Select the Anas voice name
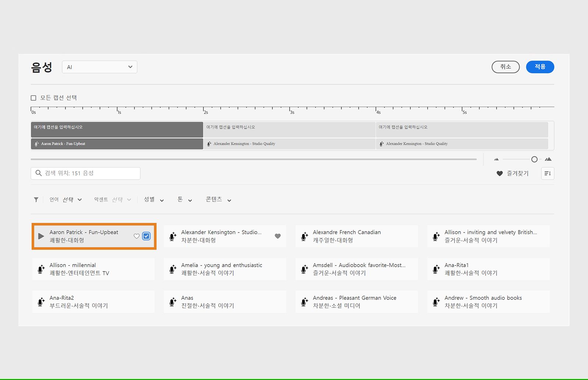This screenshot has height=380, width=588. [x=187, y=298]
